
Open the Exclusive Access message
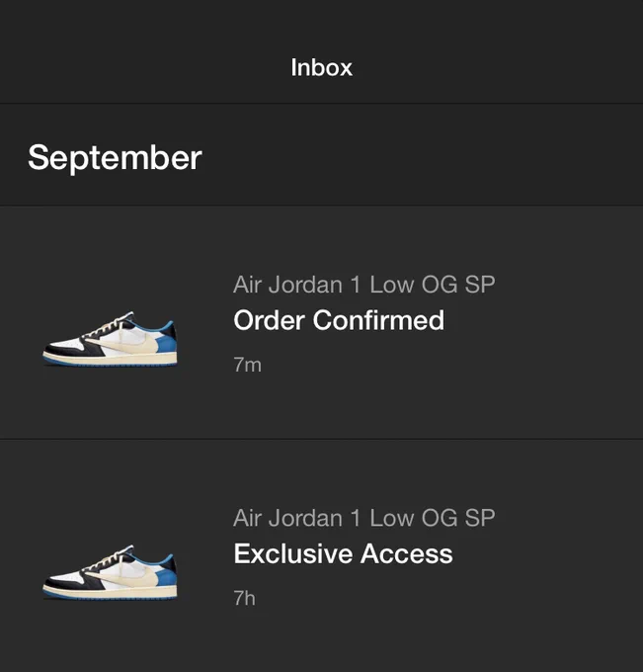click(321, 555)
